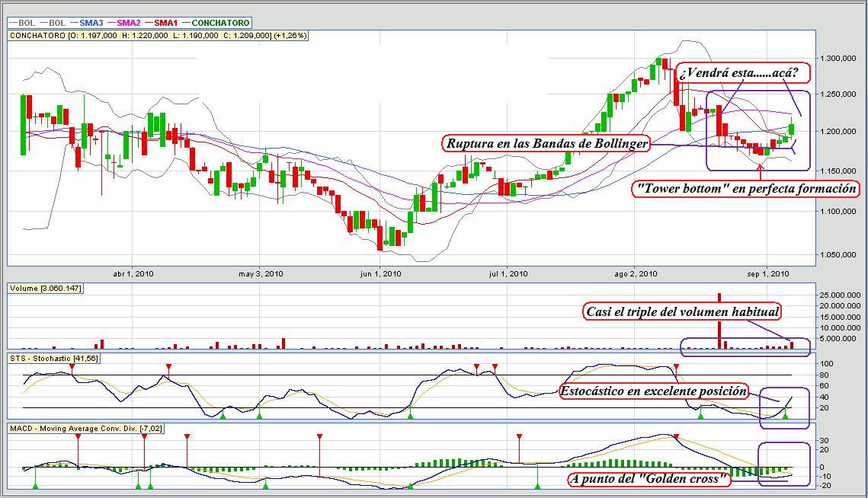Click the stochastic buy marker below jun 1 dip
Viewport: 868px width, 498px height.
click(x=410, y=415)
